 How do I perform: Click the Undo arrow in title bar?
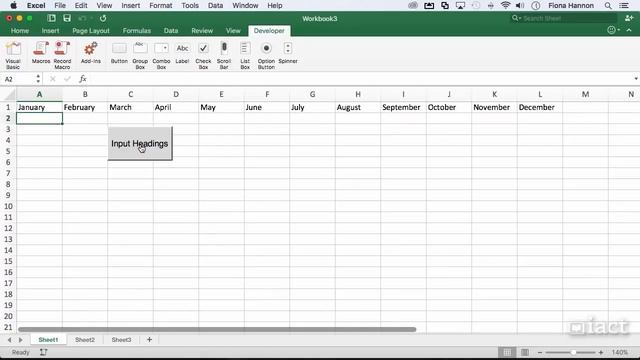click(x=82, y=18)
